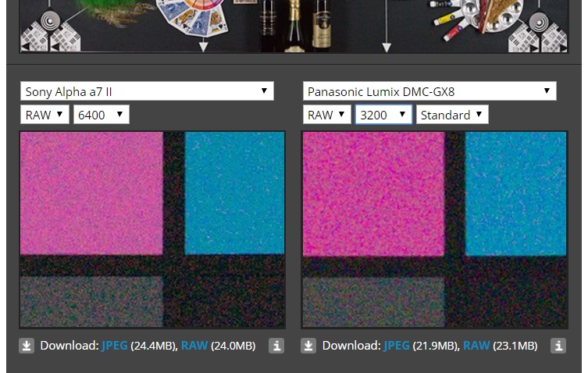This screenshot has height=373, width=588.
Task: Click the bottles in the test scene
Action: click(295, 23)
